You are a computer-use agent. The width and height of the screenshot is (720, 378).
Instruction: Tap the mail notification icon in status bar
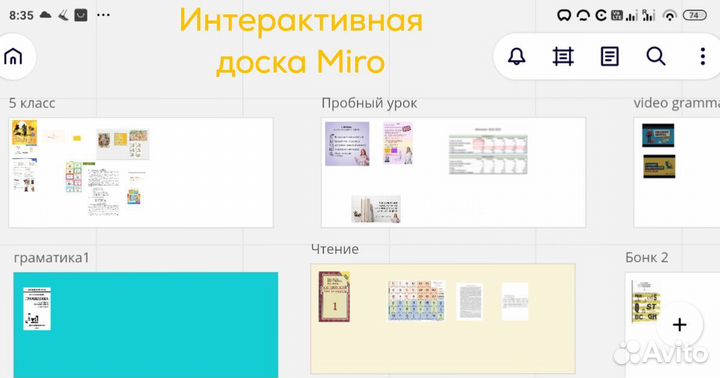point(81,15)
